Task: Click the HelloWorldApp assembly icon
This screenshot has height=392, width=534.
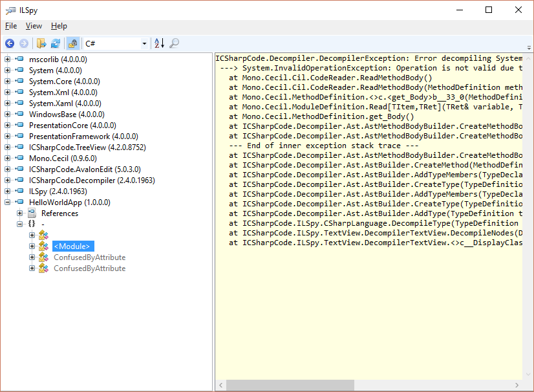Action: [19, 202]
